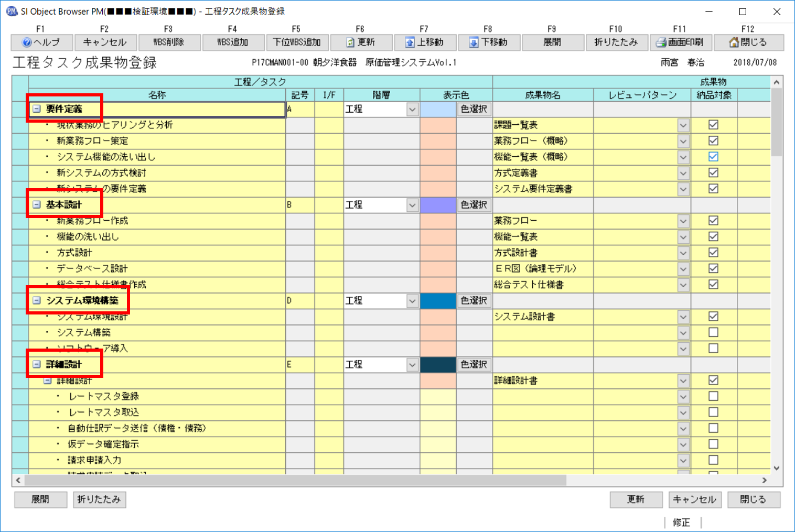Open review pattern dropdown for 詳細設計書
The height and width of the screenshot is (532, 795).
(x=683, y=381)
